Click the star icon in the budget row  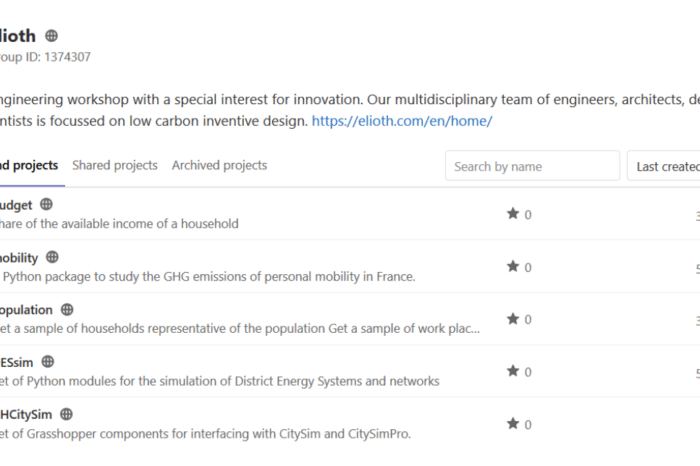pyautogui.click(x=513, y=214)
